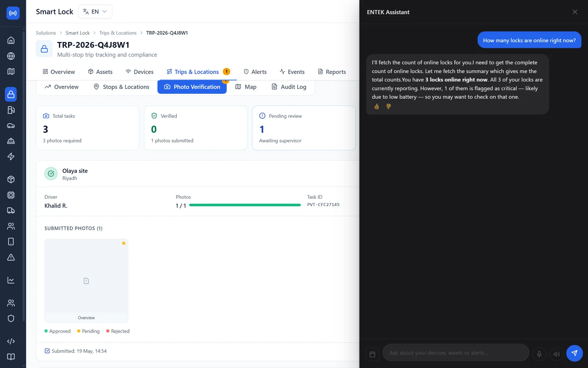Open the book documentation sidebar icon
The image size is (588, 368).
(x=11, y=357)
